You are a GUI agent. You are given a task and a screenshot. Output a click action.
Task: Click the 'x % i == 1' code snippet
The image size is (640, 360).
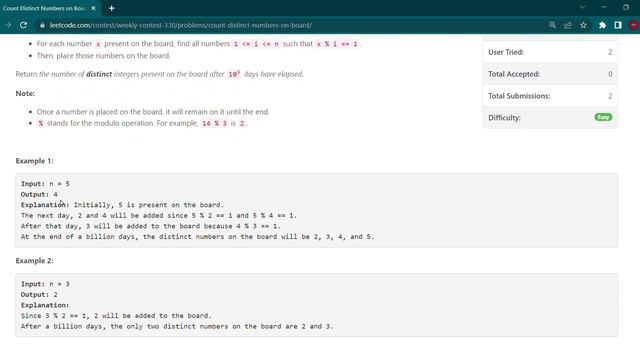337,44
